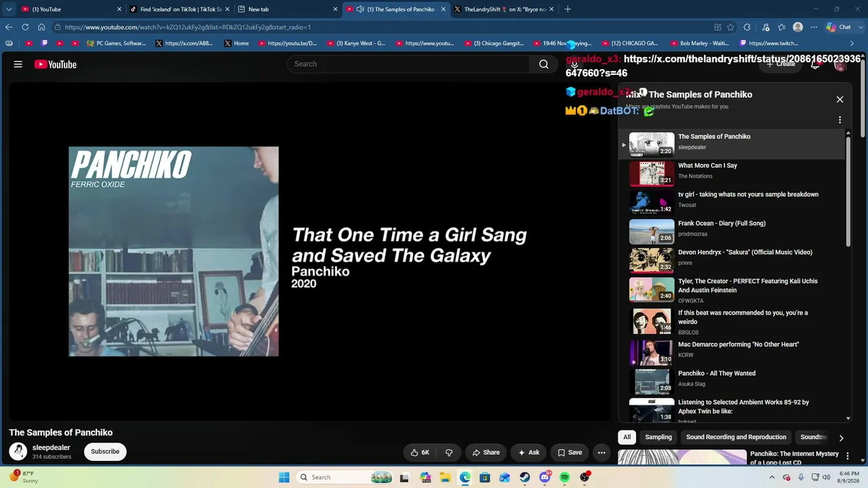Open Discord from taskbar
The width and height of the screenshot is (868, 488).
click(545, 477)
